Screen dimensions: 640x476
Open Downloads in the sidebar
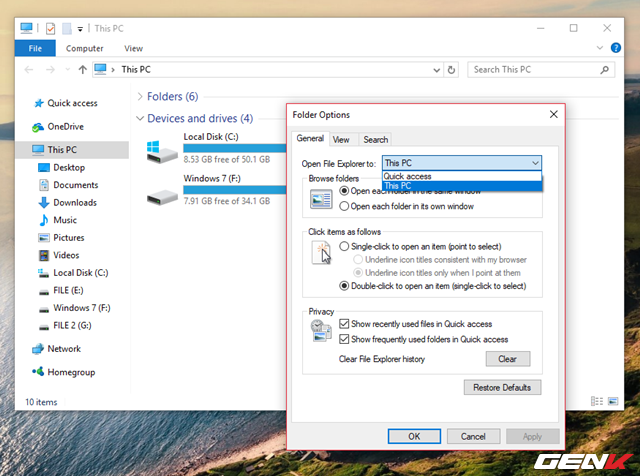(75, 203)
